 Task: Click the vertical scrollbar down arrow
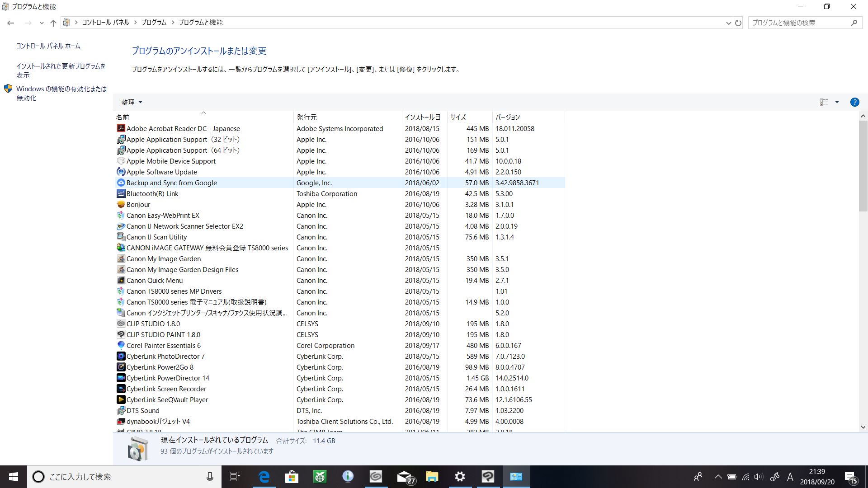tap(863, 427)
